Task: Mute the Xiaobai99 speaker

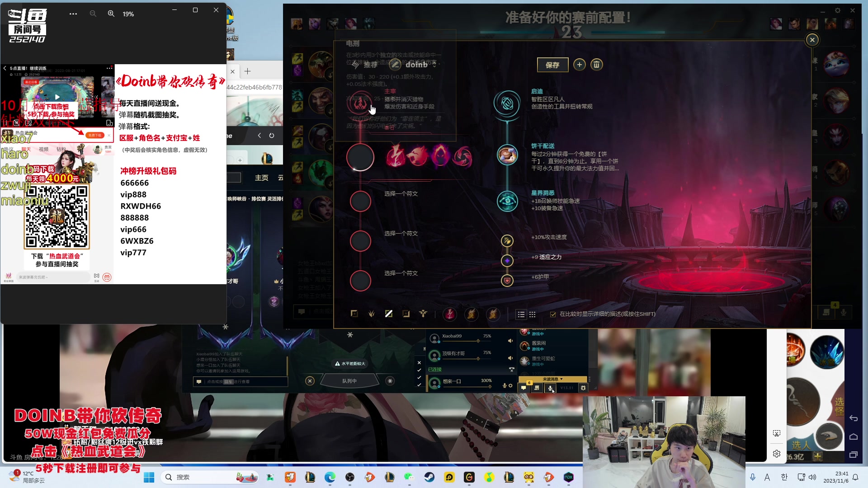Action: [x=510, y=341]
